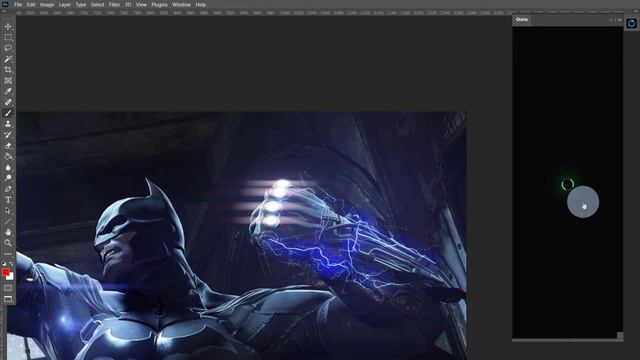Click the red foreground color swatch

(5, 272)
